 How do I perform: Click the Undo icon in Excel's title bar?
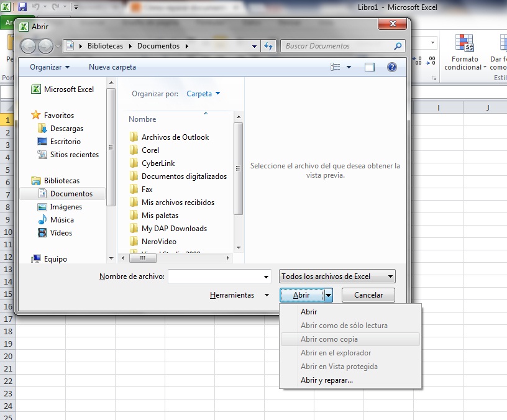click(35, 6)
